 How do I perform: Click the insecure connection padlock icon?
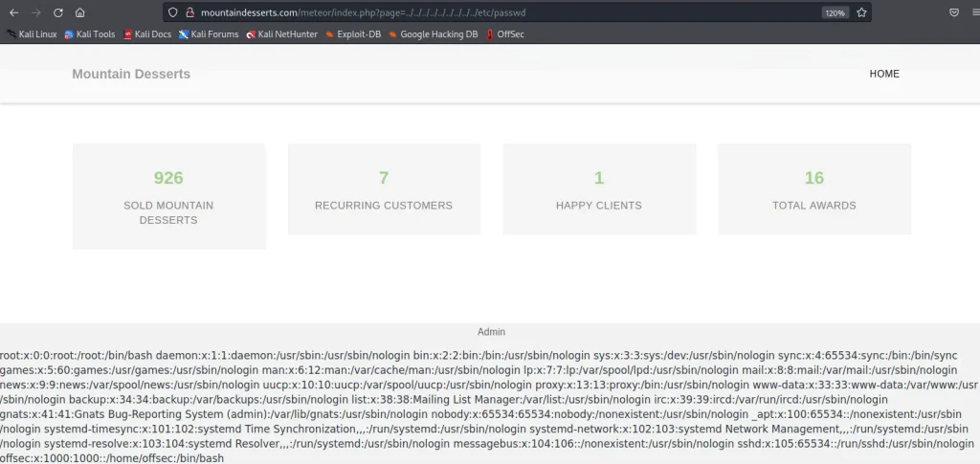[x=189, y=12]
